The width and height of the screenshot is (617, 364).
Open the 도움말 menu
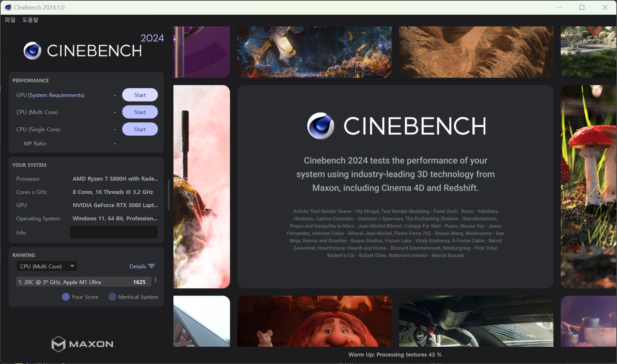point(30,20)
